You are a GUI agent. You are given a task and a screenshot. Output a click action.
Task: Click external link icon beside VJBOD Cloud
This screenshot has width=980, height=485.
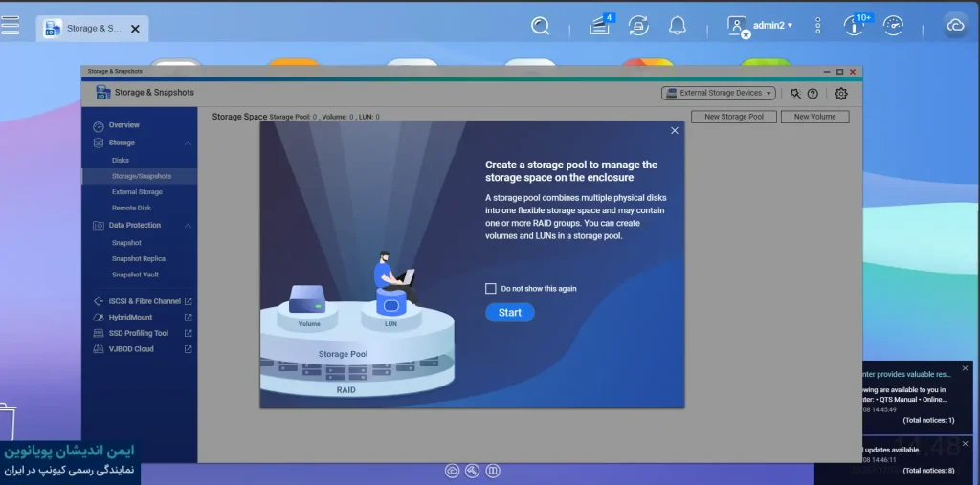[189, 349]
